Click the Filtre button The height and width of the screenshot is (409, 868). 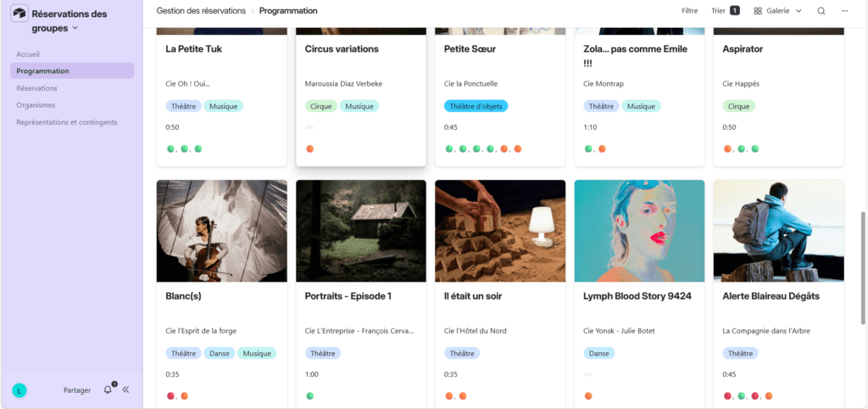point(689,11)
